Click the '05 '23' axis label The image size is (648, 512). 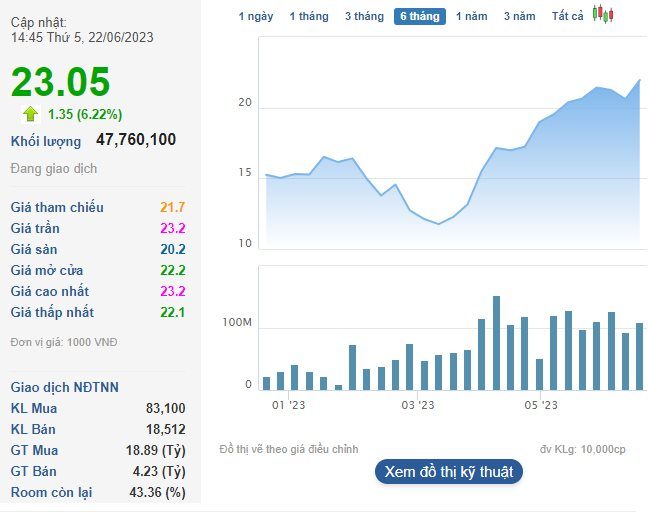click(x=541, y=405)
